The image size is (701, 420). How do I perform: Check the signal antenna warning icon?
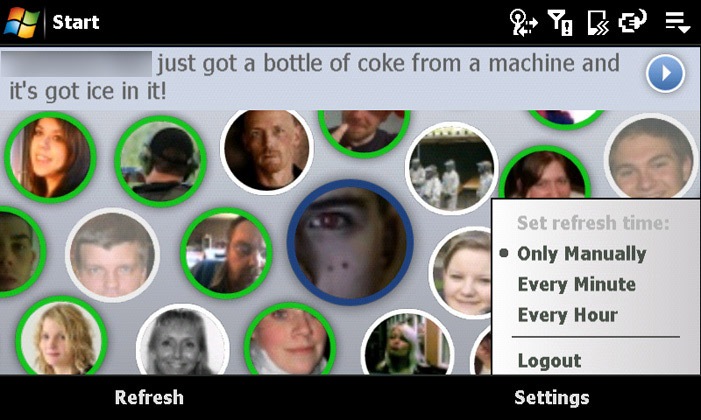pyautogui.click(x=561, y=22)
